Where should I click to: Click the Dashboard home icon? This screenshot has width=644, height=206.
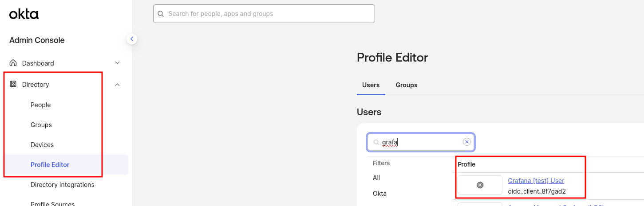(13, 63)
